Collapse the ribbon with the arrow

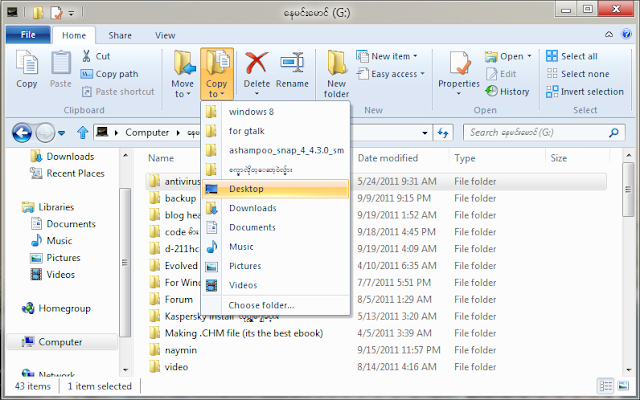tap(609, 34)
